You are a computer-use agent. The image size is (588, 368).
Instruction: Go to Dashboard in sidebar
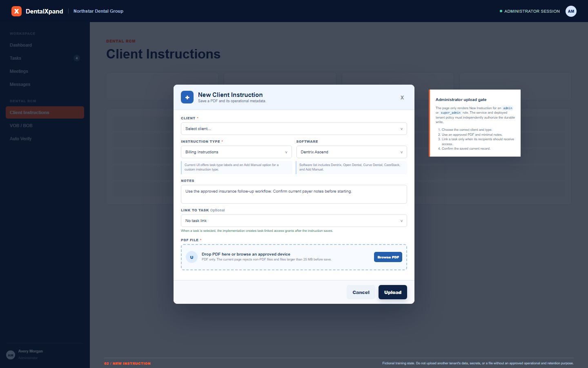coord(45,45)
